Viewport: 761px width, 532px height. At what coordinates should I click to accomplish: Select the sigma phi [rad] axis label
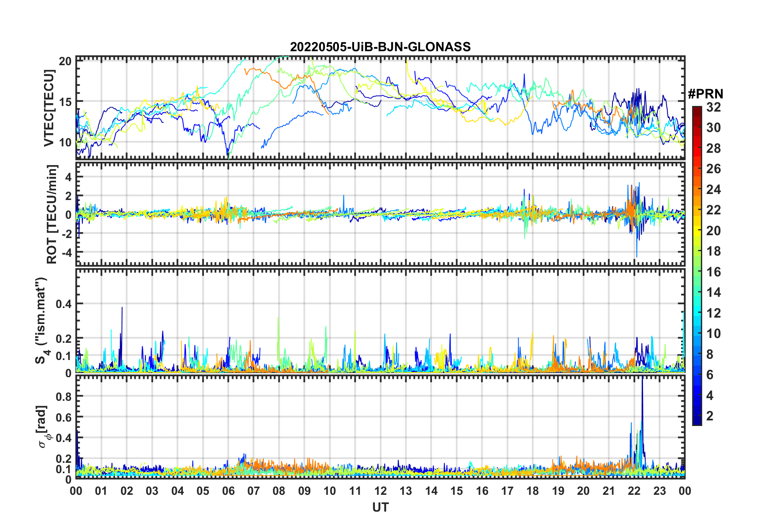coord(43,426)
